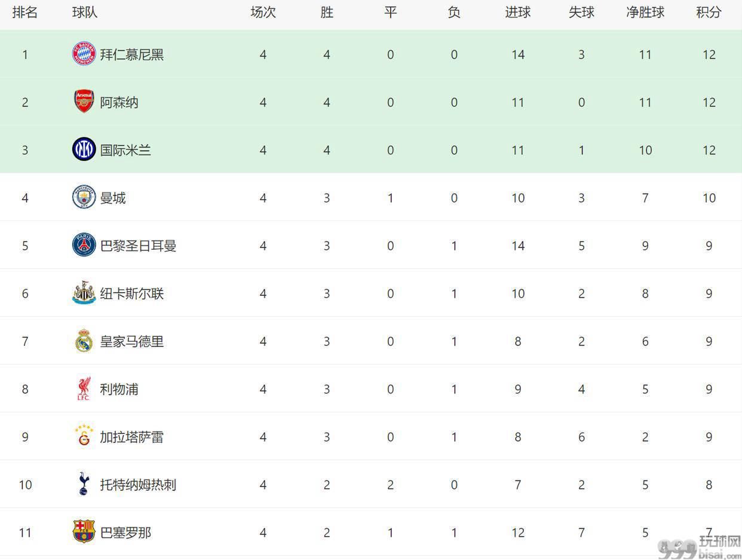The width and height of the screenshot is (742, 560).
Task: Click the 进球 column header
Action: click(x=517, y=13)
